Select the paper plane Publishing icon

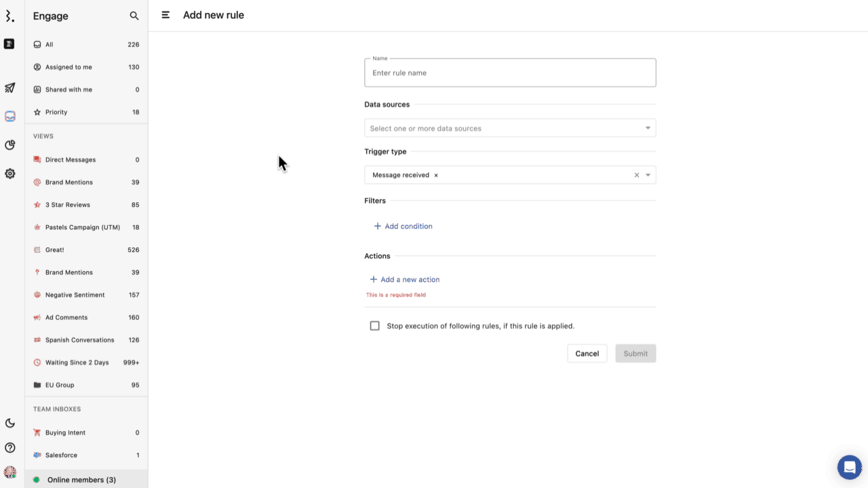[9, 88]
